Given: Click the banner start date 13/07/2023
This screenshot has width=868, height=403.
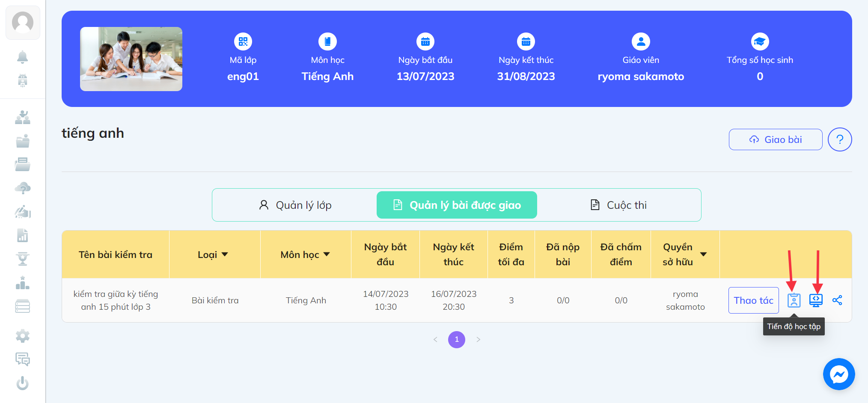Looking at the screenshot, I should click(x=425, y=76).
